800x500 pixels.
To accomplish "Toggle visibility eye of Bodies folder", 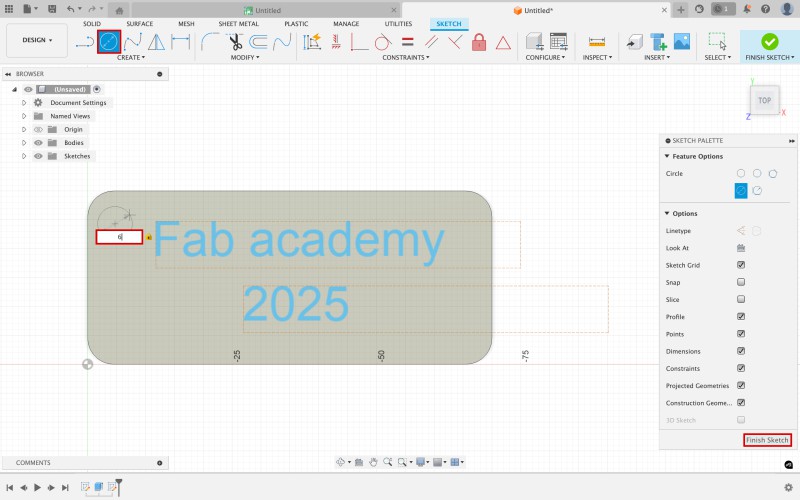I will click(38, 143).
